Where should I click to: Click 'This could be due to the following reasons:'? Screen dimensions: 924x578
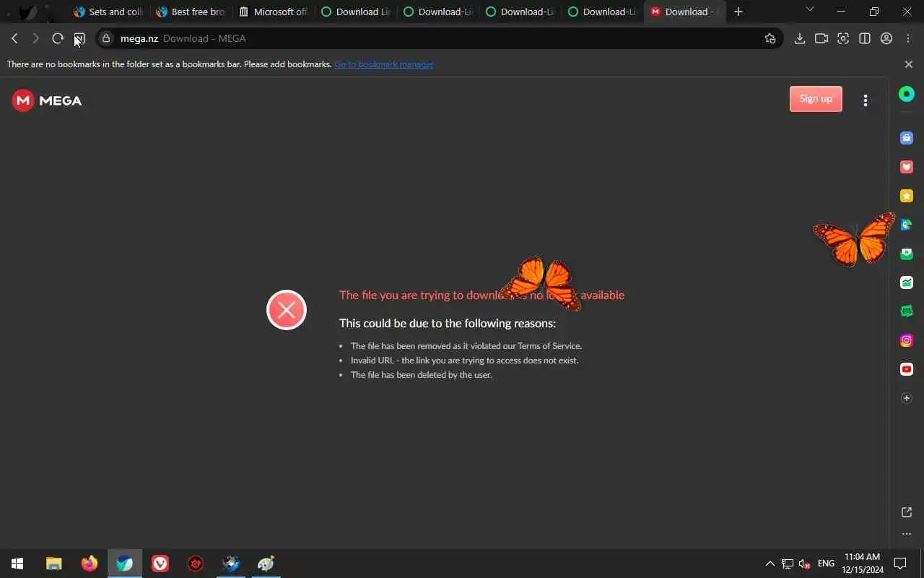point(448,323)
